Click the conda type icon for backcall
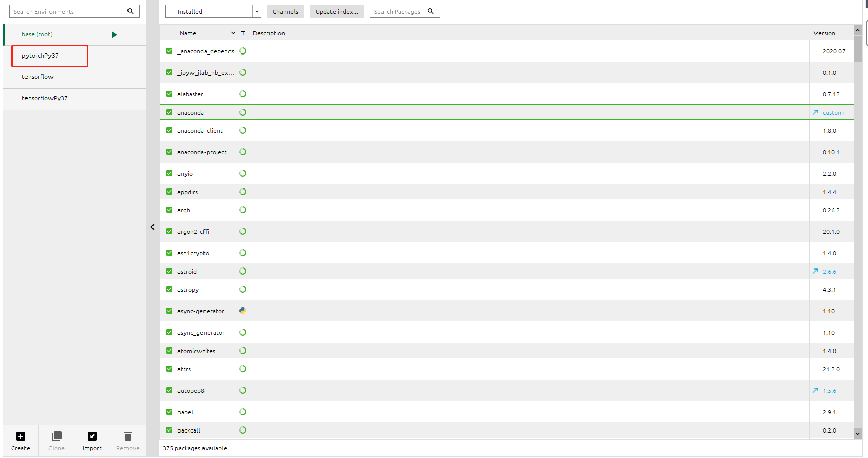Image resolution: width=868 pixels, height=458 pixels. coord(243,430)
